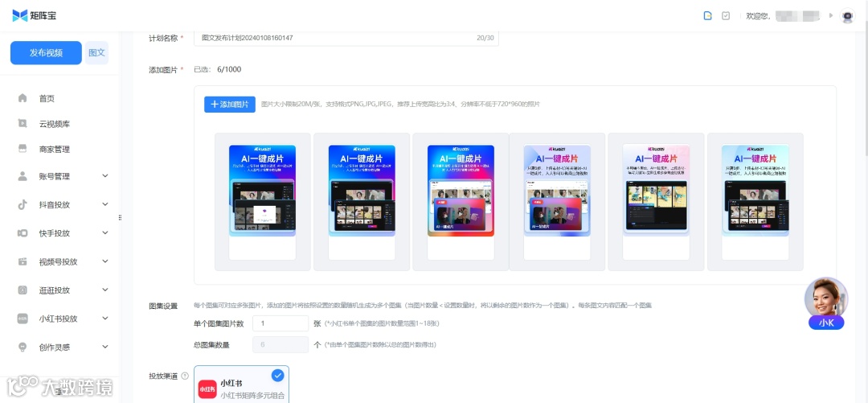868x403 pixels.
Task: Switch to the 图文 tab
Action: point(97,52)
